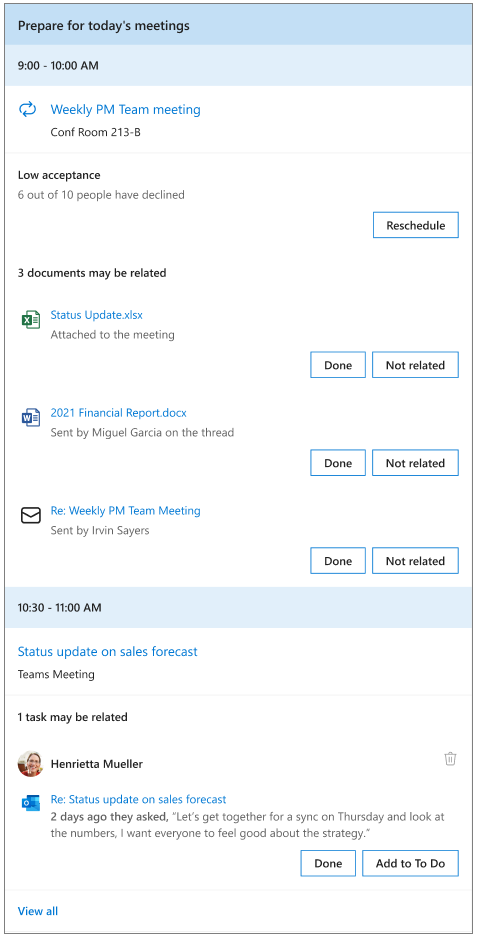480x939 pixels.
Task: Click the Word icon beside 2021 Financial Report.docx
Action: coord(31,417)
